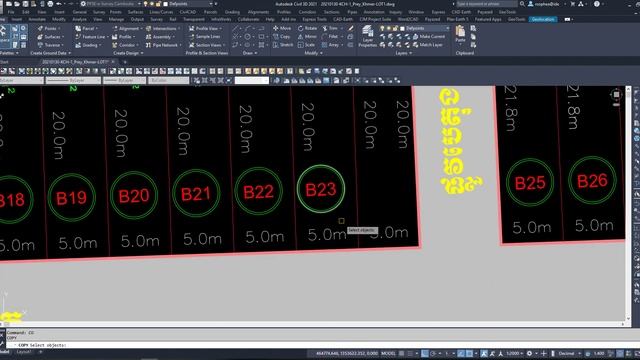Click the B23 circle label in drawing
Screen dimensions: 640x360
321,189
